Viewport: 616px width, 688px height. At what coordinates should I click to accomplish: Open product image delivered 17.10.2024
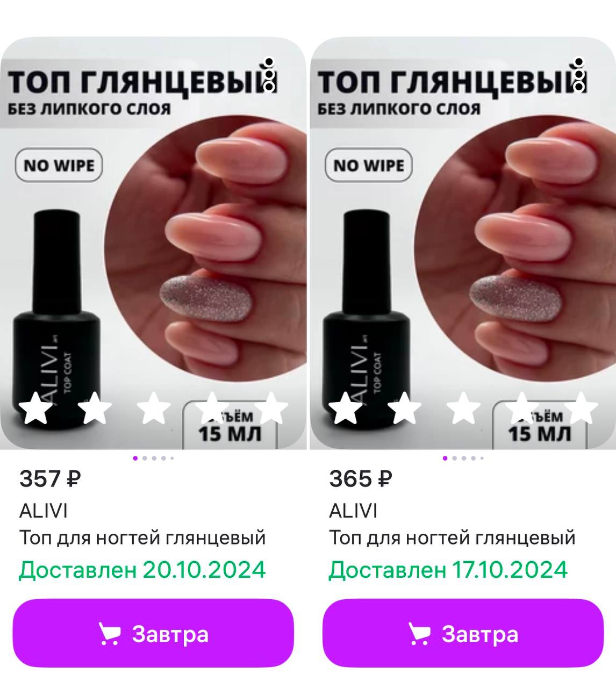[463, 243]
